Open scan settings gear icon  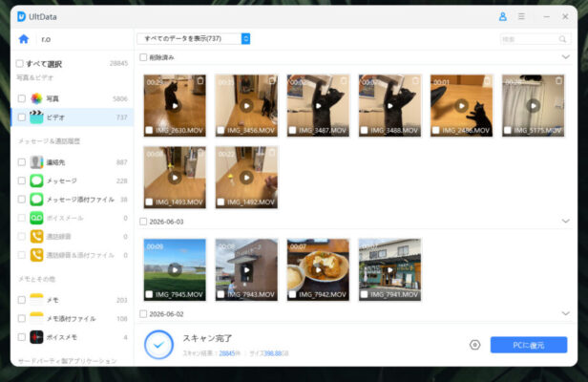coord(474,345)
